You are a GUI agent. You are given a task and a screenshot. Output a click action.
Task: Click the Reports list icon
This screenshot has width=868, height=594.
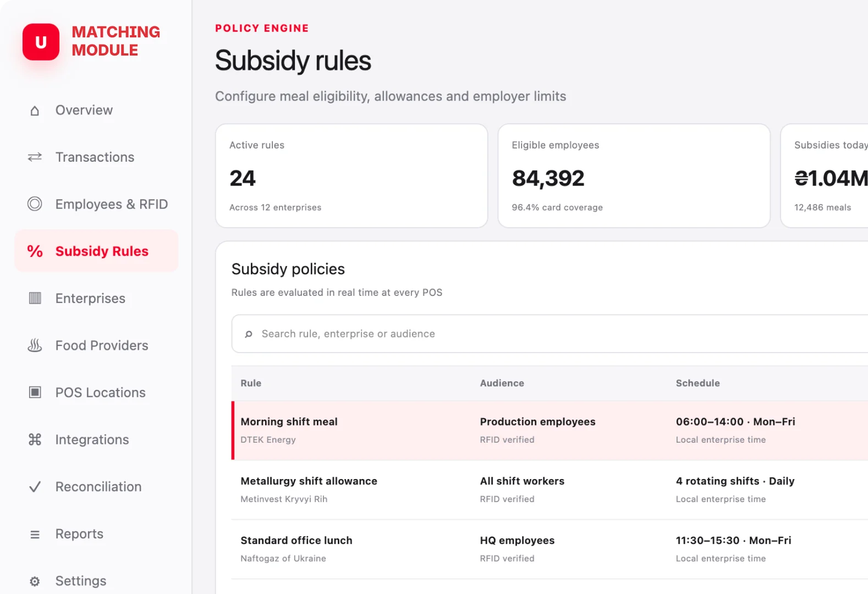(35, 534)
